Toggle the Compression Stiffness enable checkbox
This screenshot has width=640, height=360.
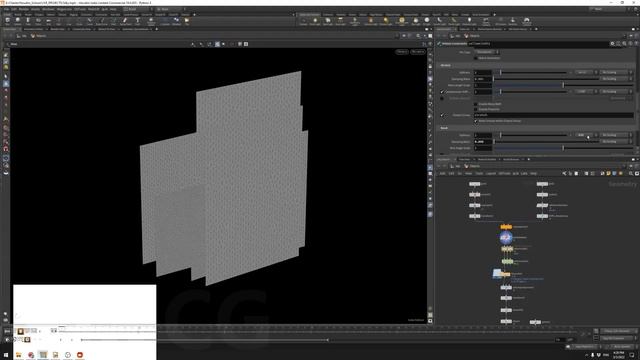click(442, 92)
